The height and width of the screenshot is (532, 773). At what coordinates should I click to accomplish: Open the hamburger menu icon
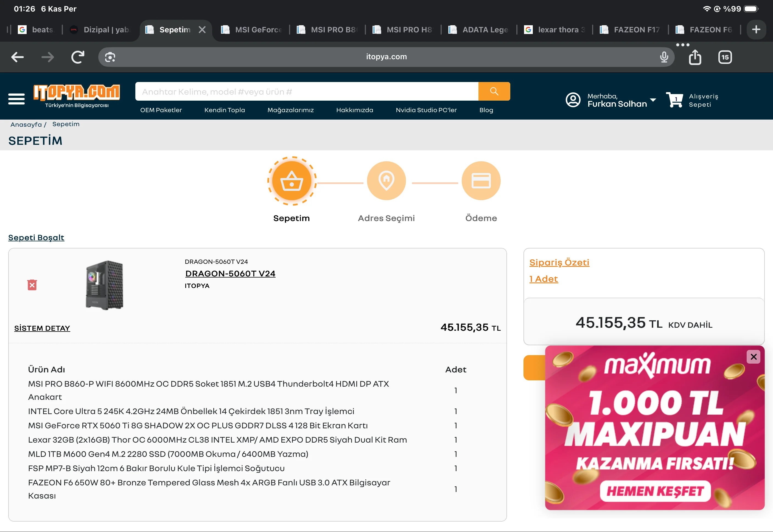[16, 99]
